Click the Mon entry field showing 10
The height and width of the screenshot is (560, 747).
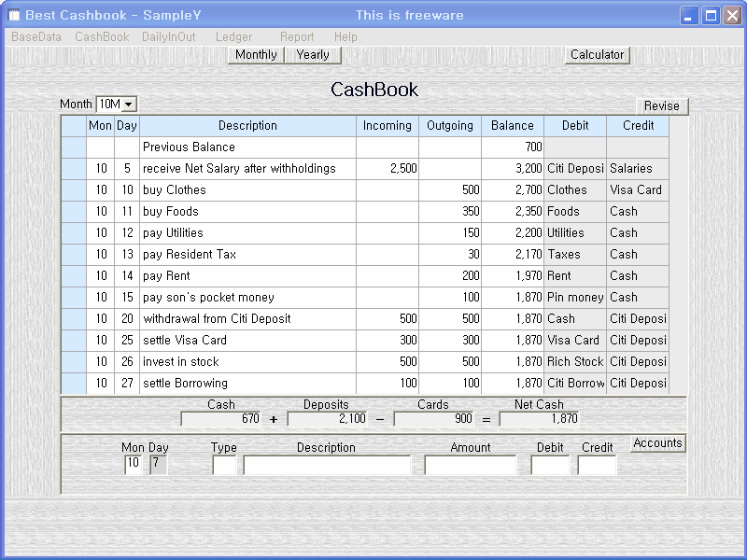tap(134, 465)
